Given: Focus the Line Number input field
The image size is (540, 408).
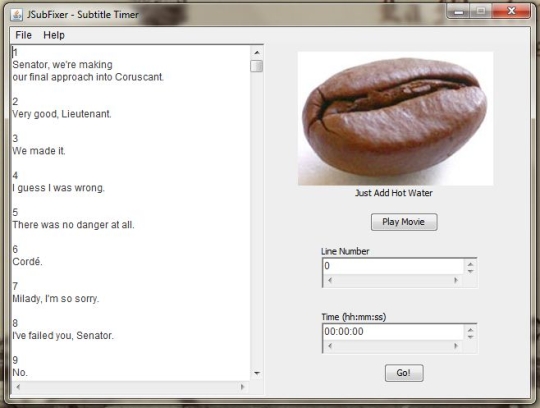Looking at the screenshot, I should click(x=393, y=266).
